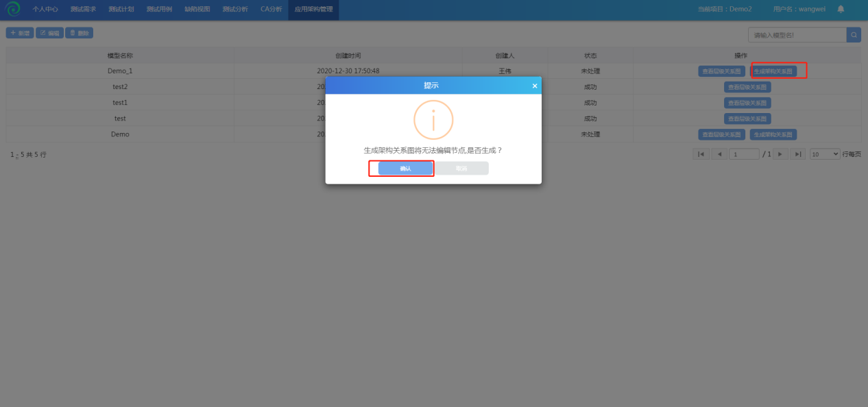868x407 pixels.
Task: Click 查看层级关系图 for Demo_1 row
Action: [x=722, y=71]
